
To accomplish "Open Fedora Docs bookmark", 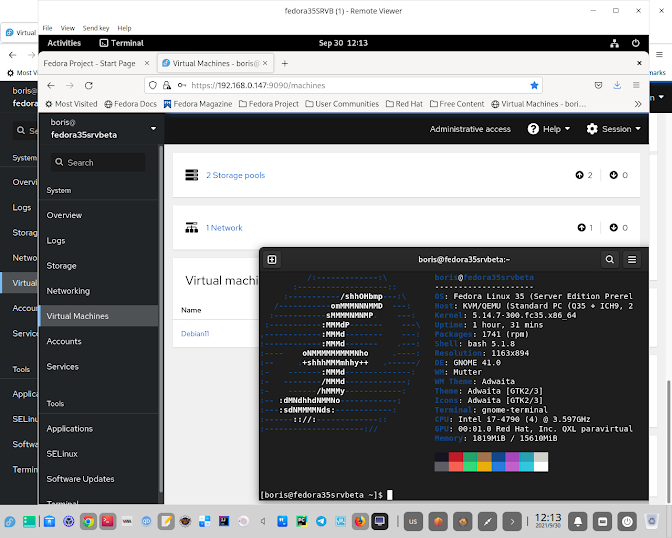I will click(x=131, y=104).
